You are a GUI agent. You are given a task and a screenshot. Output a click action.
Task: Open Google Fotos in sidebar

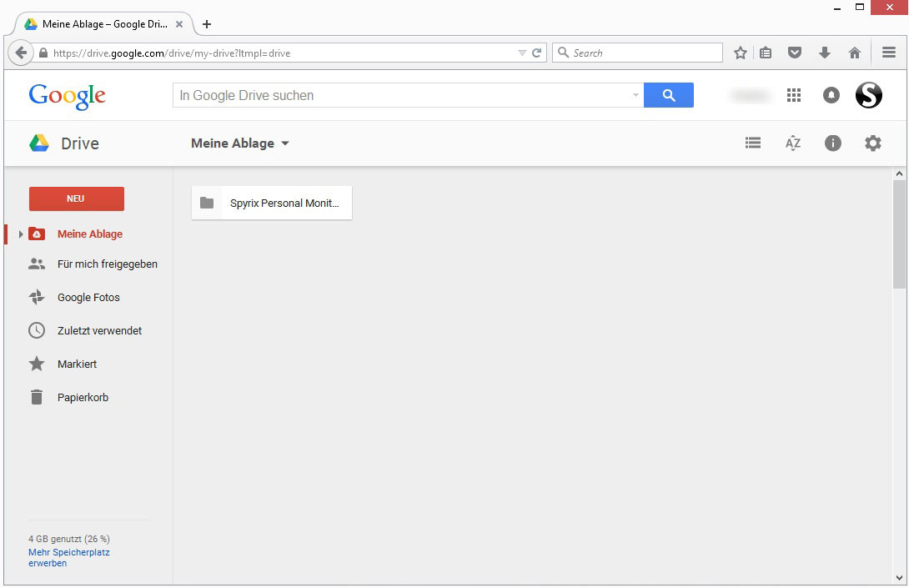point(88,298)
